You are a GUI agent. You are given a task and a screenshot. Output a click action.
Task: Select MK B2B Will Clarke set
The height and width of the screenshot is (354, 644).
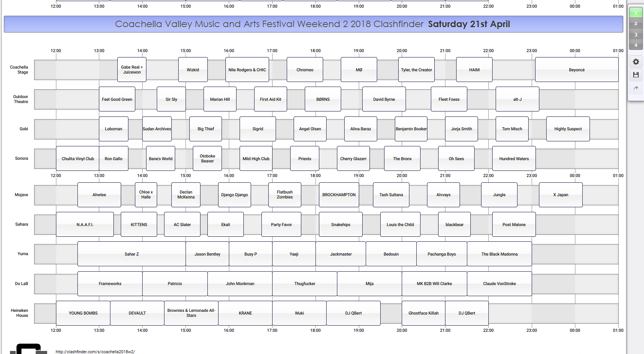click(x=434, y=284)
